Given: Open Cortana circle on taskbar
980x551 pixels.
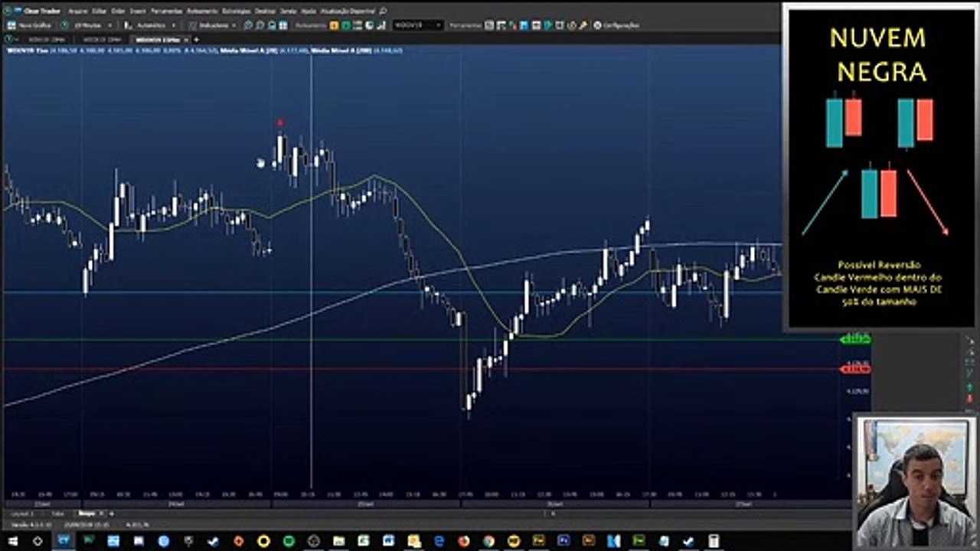Looking at the screenshot, I should (x=38, y=540).
